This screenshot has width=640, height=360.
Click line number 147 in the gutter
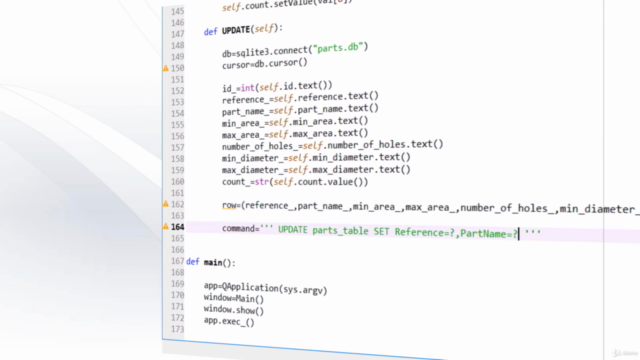click(x=178, y=34)
